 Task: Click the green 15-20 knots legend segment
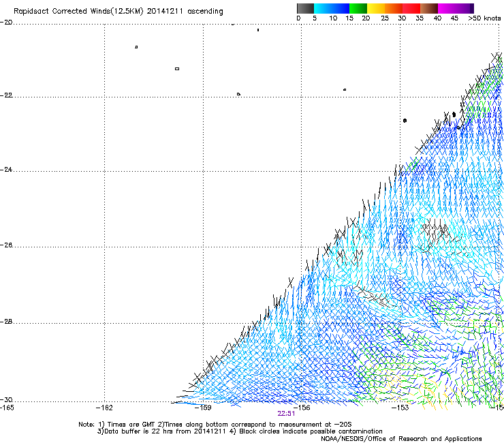coord(358,8)
